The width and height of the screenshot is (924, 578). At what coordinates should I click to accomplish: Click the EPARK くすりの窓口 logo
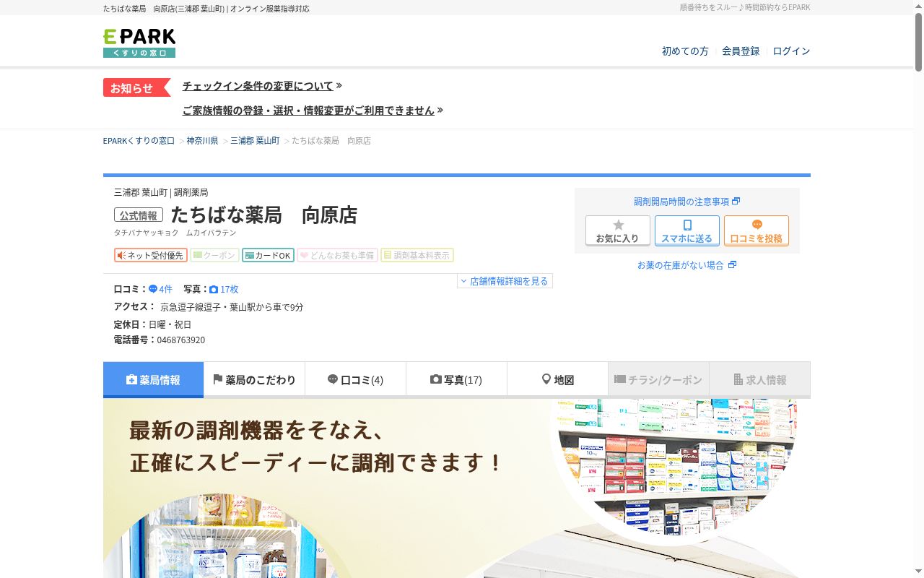(139, 43)
